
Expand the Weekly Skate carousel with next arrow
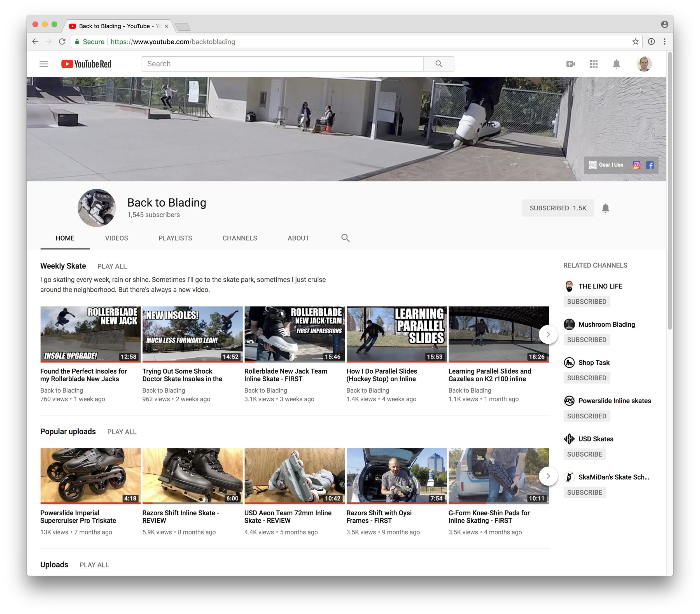click(x=548, y=334)
